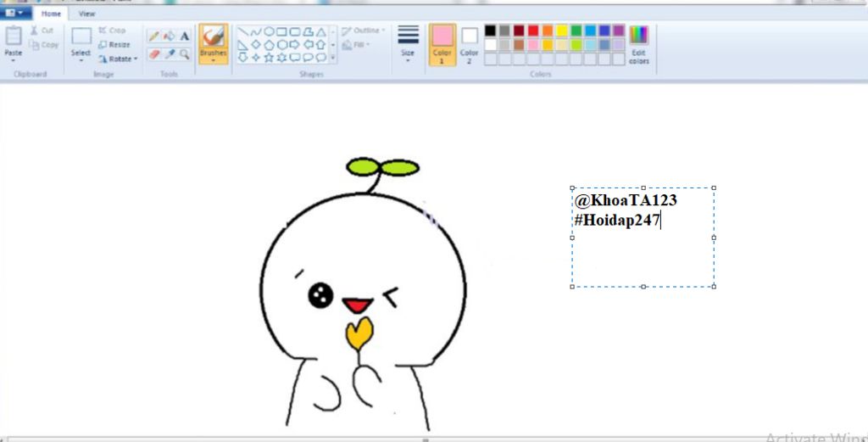Choose the Line shape

243,31
